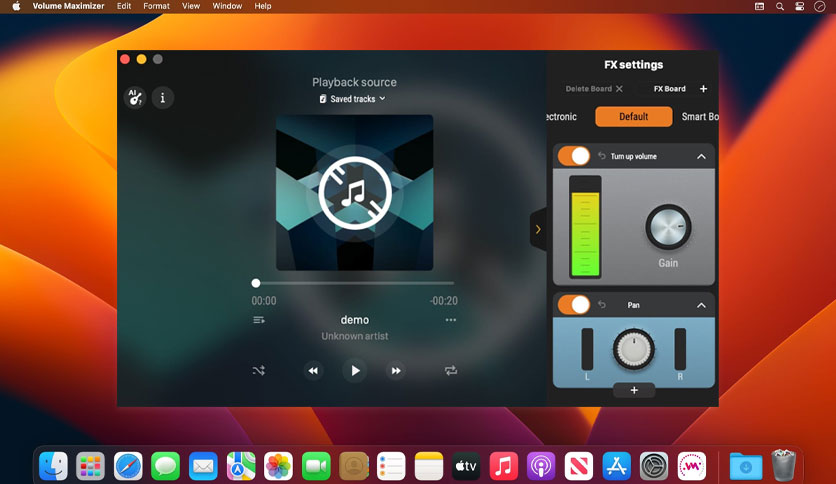Open FaceTime from the Dock
The width and height of the screenshot is (836, 484).
(316, 466)
